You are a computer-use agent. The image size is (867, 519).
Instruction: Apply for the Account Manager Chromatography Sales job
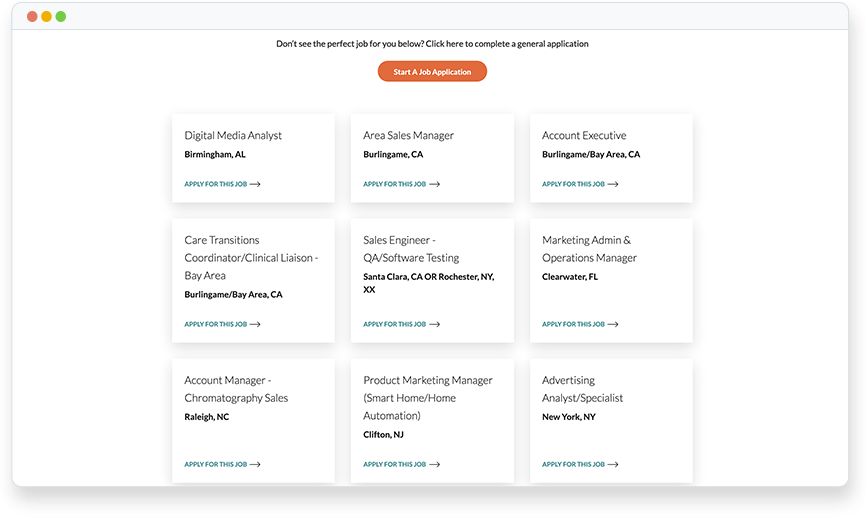point(222,465)
